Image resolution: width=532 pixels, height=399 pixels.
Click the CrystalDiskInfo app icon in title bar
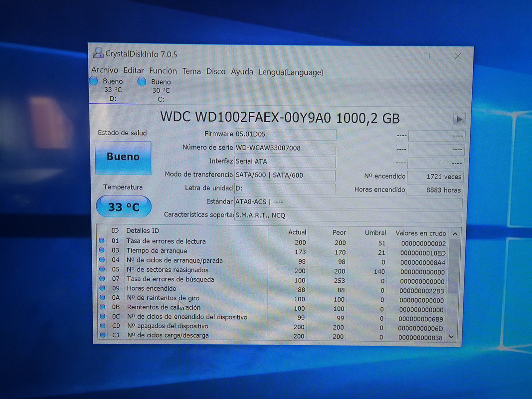point(98,53)
